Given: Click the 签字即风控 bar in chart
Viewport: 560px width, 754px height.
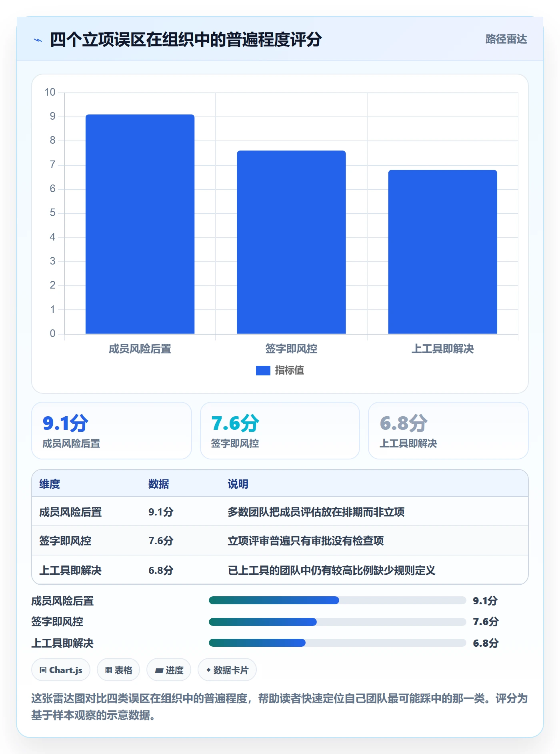Looking at the screenshot, I should click(x=291, y=242).
